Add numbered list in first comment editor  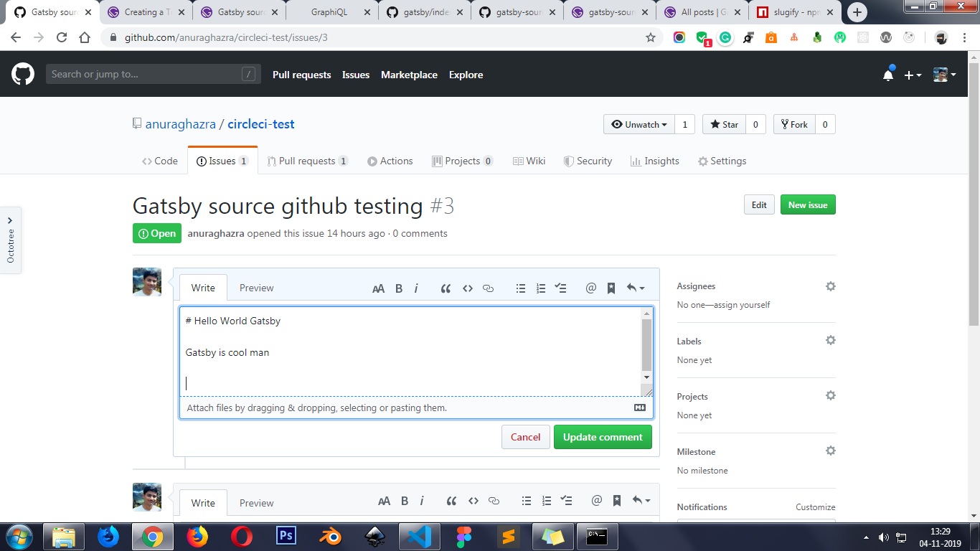coord(541,288)
